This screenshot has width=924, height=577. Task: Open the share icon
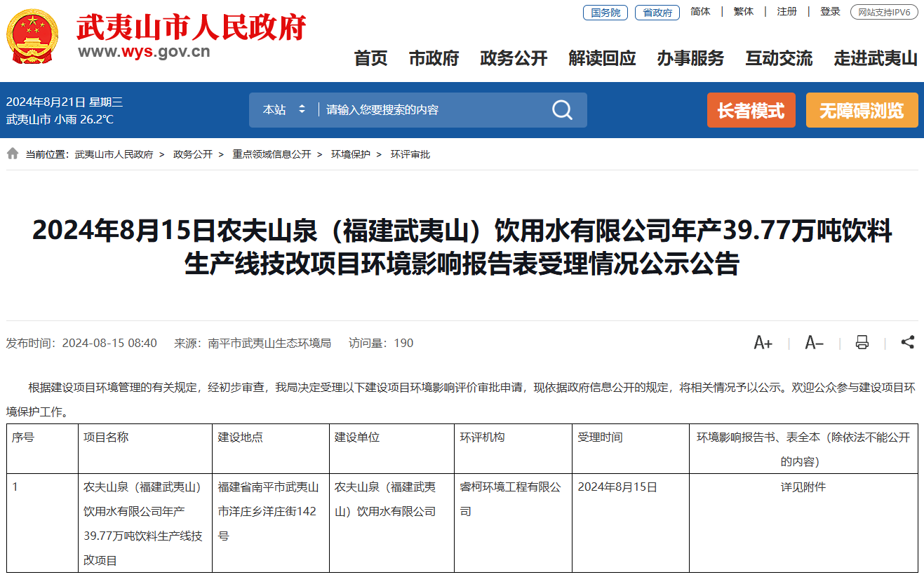tap(907, 342)
